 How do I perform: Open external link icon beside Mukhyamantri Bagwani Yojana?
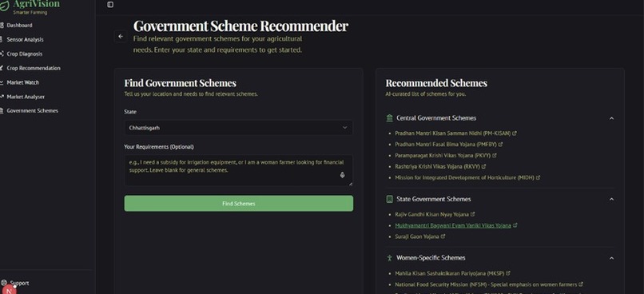click(x=515, y=225)
